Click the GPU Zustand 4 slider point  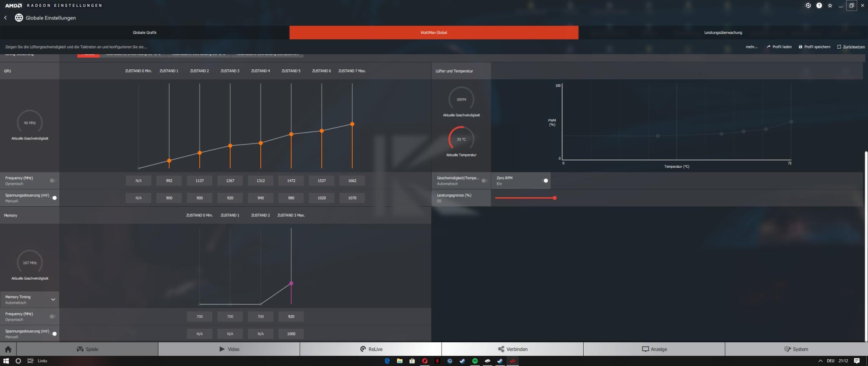pos(261,143)
